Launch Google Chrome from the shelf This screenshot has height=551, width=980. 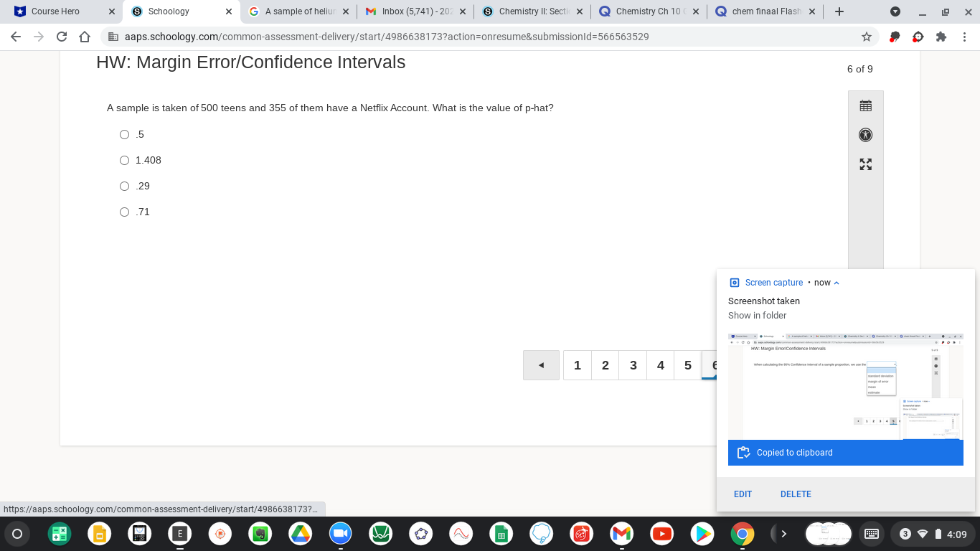pos(742,534)
